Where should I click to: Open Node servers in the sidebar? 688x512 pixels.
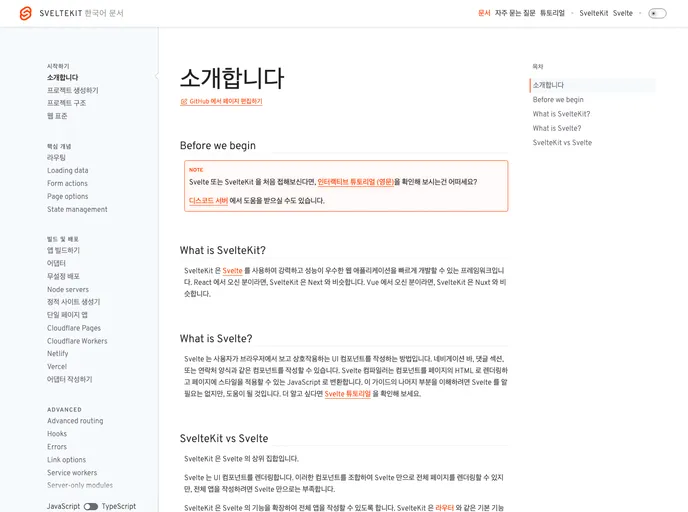pyautogui.click(x=68, y=290)
